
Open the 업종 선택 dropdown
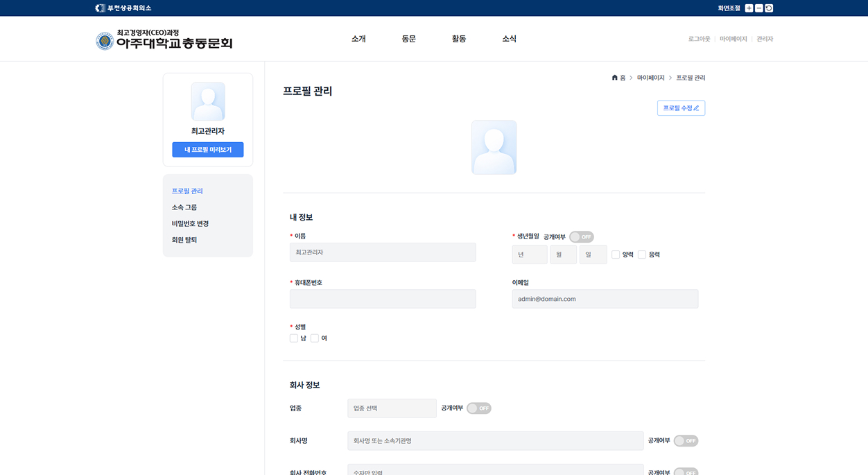[x=392, y=408]
